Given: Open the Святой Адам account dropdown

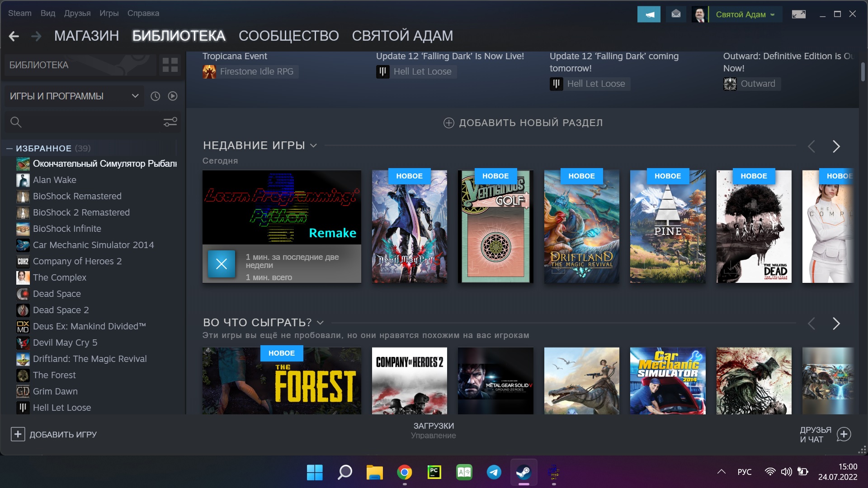Looking at the screenshot, I should (x=745, y=14).
